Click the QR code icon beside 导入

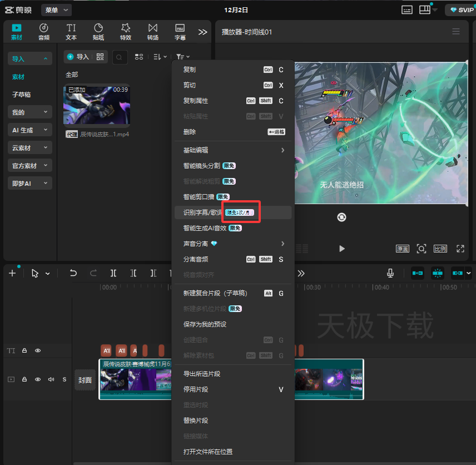(x=100, y=57)
